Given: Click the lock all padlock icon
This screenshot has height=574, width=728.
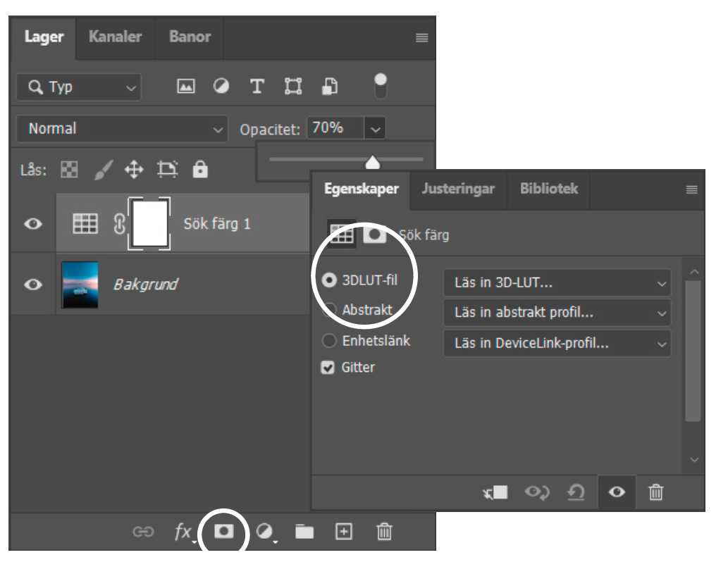Looking at the screenshot, I should [x=201, y=170].
